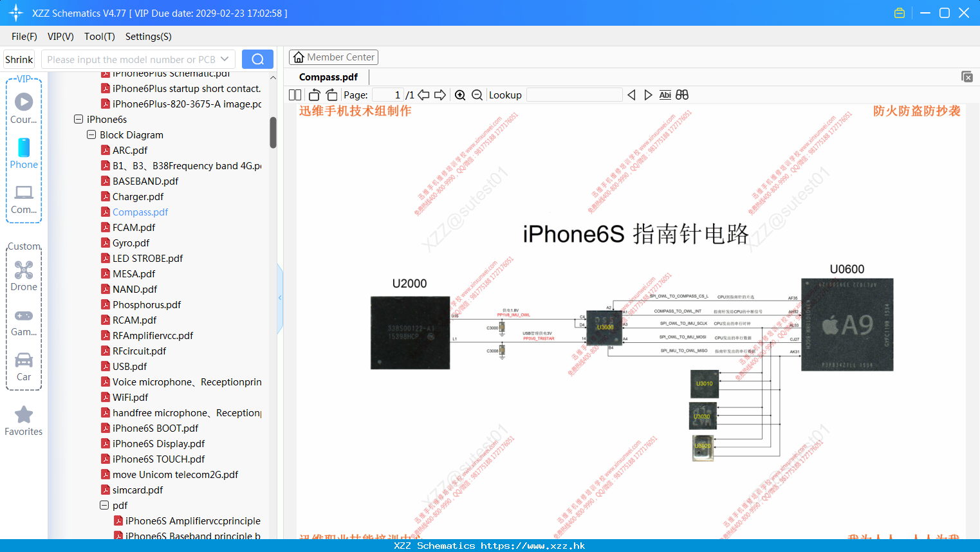Toggle the Abi text match option

[665, 95]
